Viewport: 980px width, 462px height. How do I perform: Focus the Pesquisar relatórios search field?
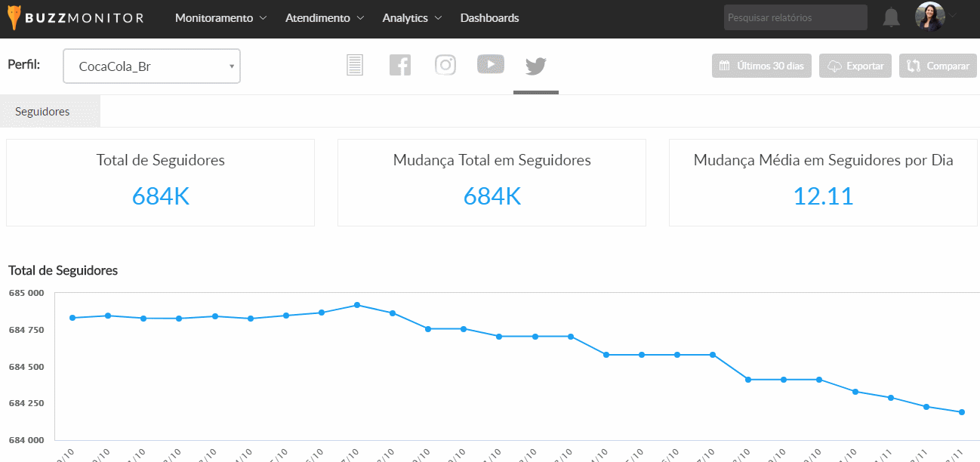(795, 17)
